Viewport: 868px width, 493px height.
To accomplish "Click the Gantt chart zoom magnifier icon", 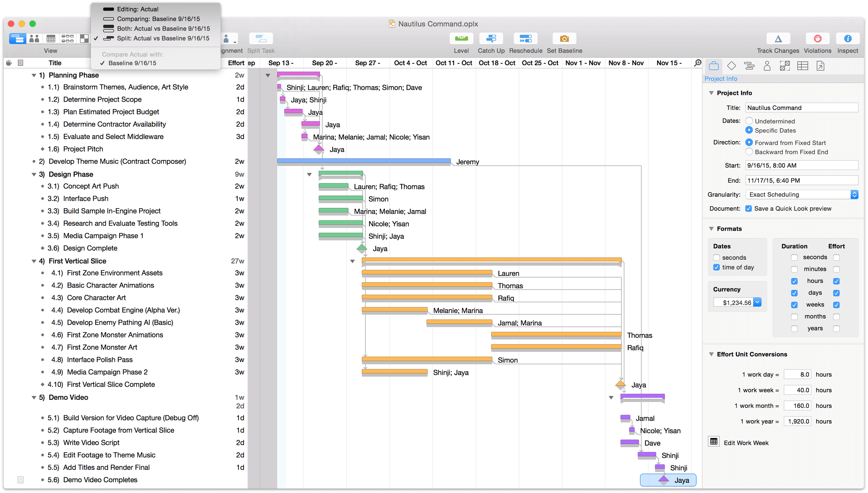I will pyautogui.click(x=697, y=63).
